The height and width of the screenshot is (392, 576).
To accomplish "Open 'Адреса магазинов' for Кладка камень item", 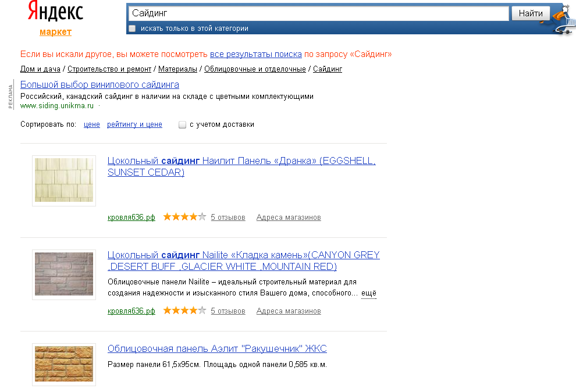I will (289, 311).
